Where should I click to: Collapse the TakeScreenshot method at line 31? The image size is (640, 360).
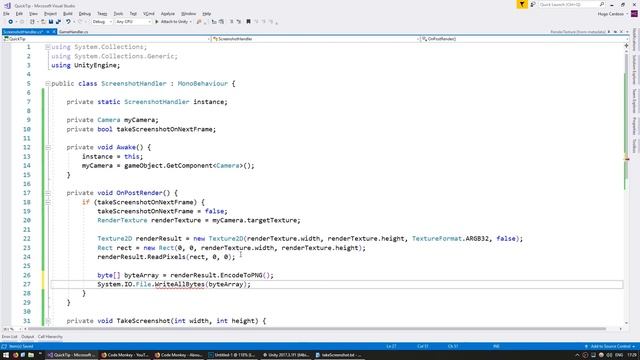coord(48,321)
